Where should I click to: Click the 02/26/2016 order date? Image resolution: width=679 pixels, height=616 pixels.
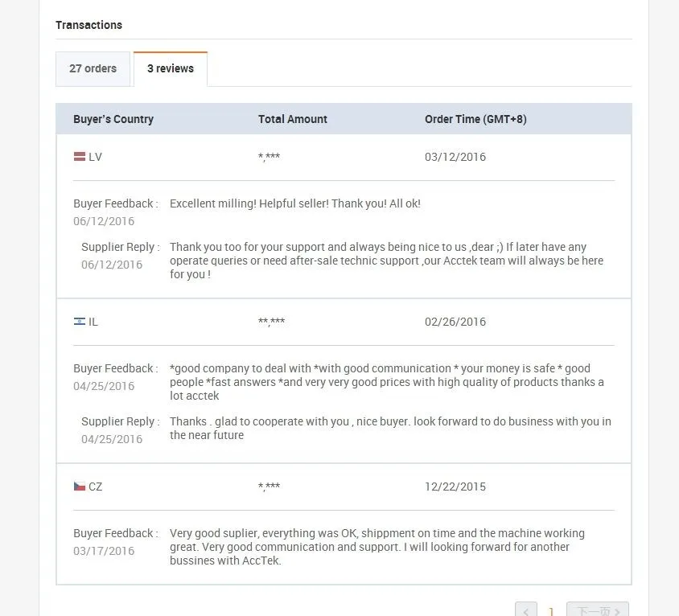click(455, 322)
